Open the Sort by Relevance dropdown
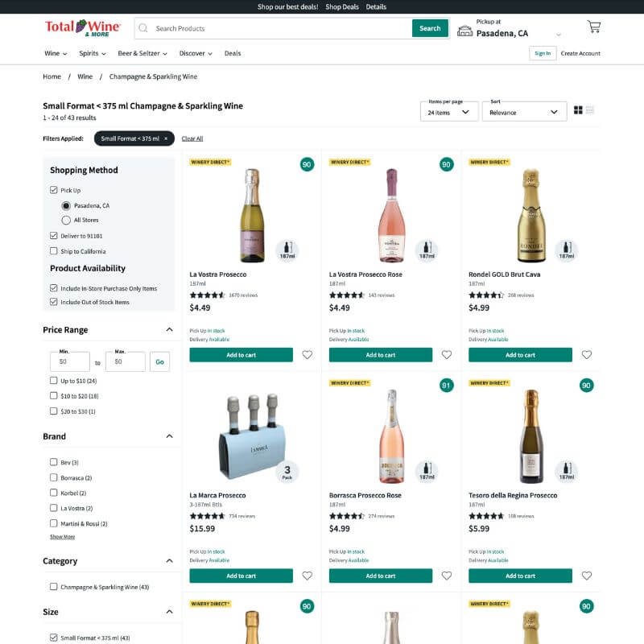This screenshot has height=644, width=644. (525, 112)
